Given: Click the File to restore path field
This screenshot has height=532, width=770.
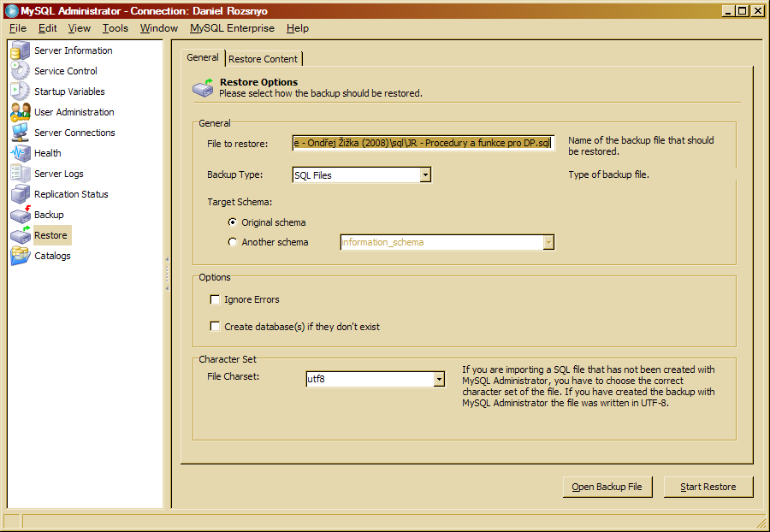Looking at the screenshot, I should (423, 144).
